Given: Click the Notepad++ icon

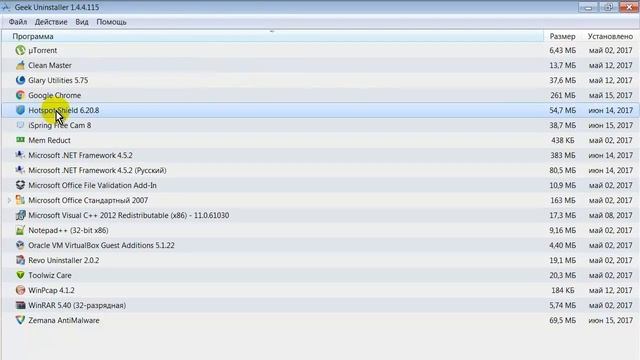Looking at the screenshot, I should pyautogui.click(x=20, y=230).
